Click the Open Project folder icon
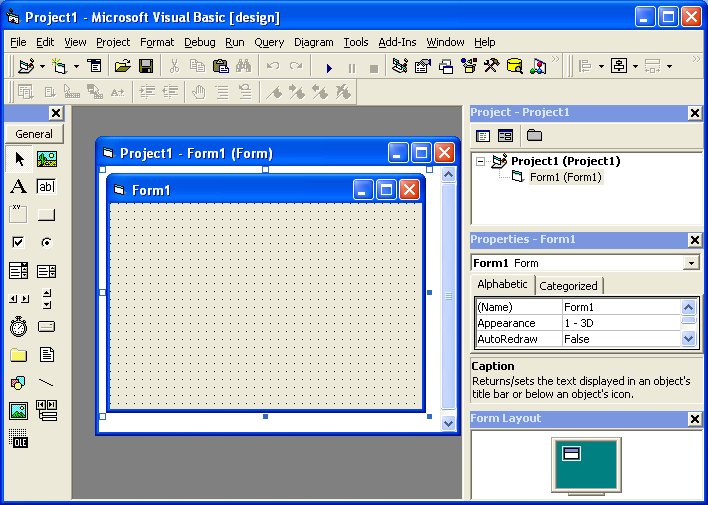The width and height of the screenshot is (708, 505). click(122, 66)
